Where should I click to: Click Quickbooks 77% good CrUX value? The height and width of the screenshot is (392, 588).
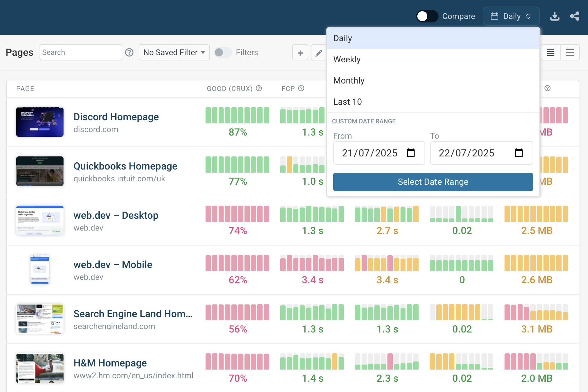point(238,181)
